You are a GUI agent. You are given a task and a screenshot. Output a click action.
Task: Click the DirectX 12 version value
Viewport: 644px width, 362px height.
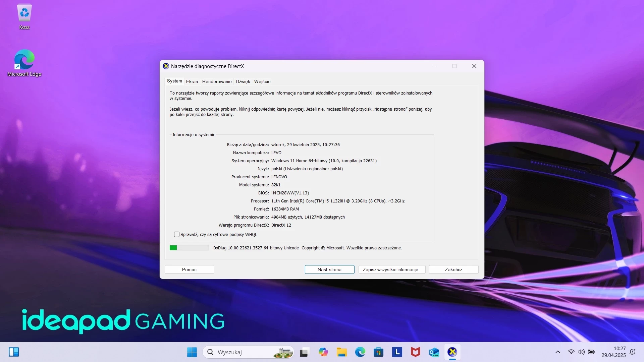(281, 225)
